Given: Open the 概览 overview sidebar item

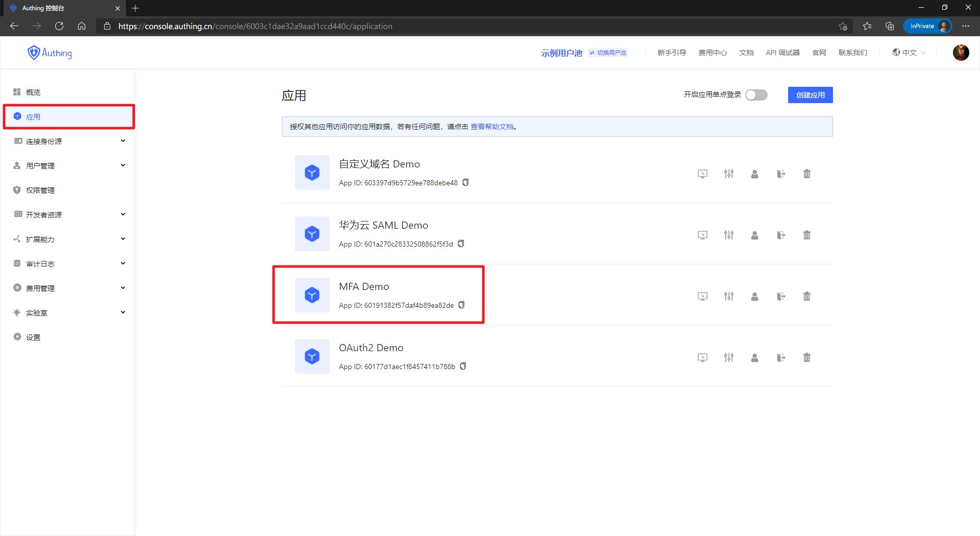Looking at the screenshot, I should 67,92.
